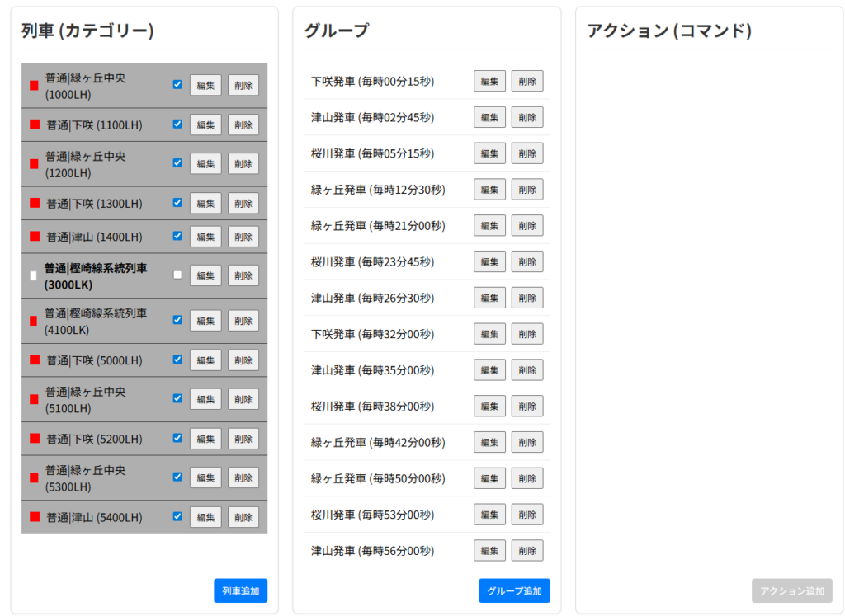The height and width of the screenshot is (616, 845).
Task: Edit the 緑ヶ丘発車 (毎時12分30秒) group
Action: [489, 190]
